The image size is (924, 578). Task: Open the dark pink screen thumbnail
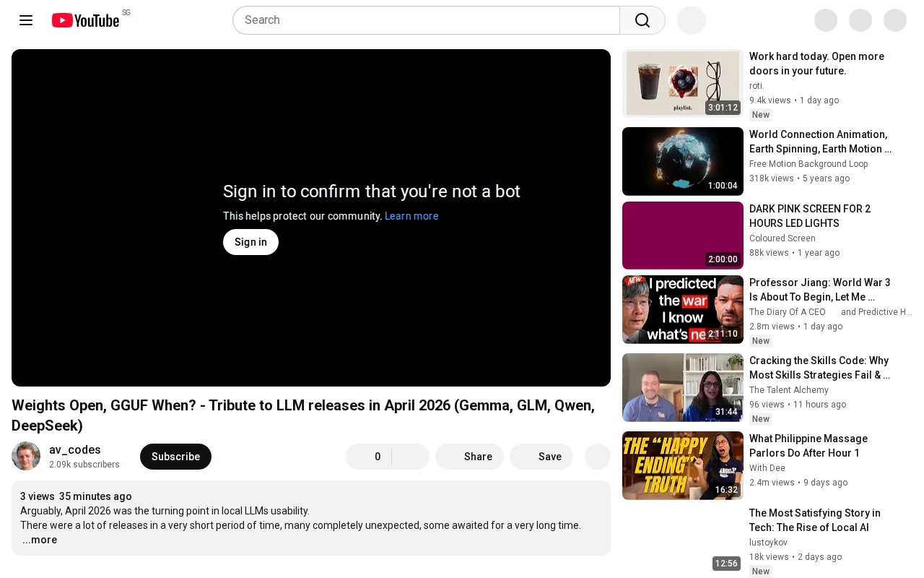(683, 236)
